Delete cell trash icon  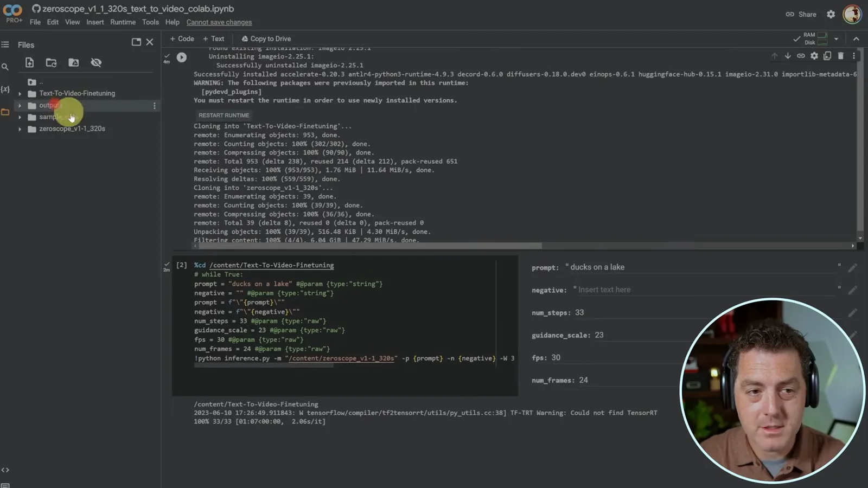(x=841, y=56)
